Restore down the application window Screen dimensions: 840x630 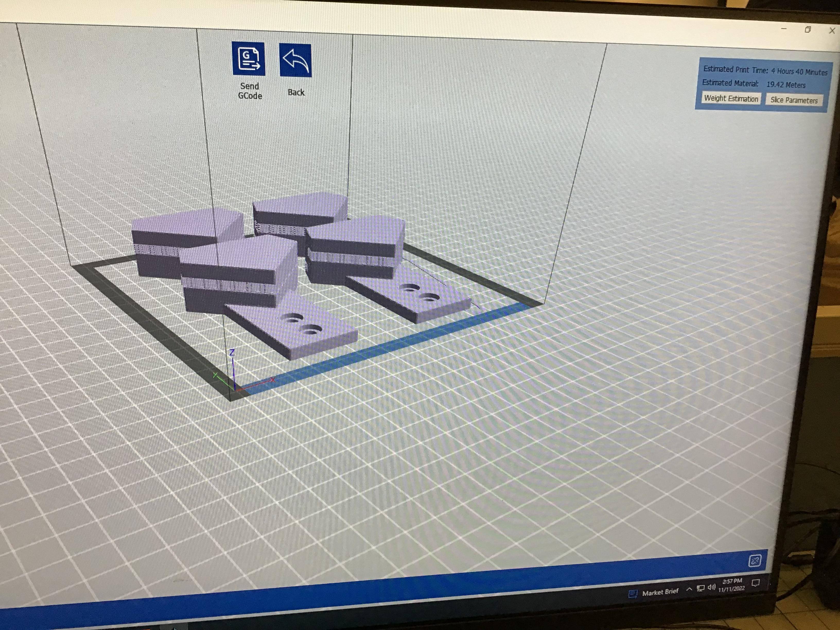pos(808,30)
